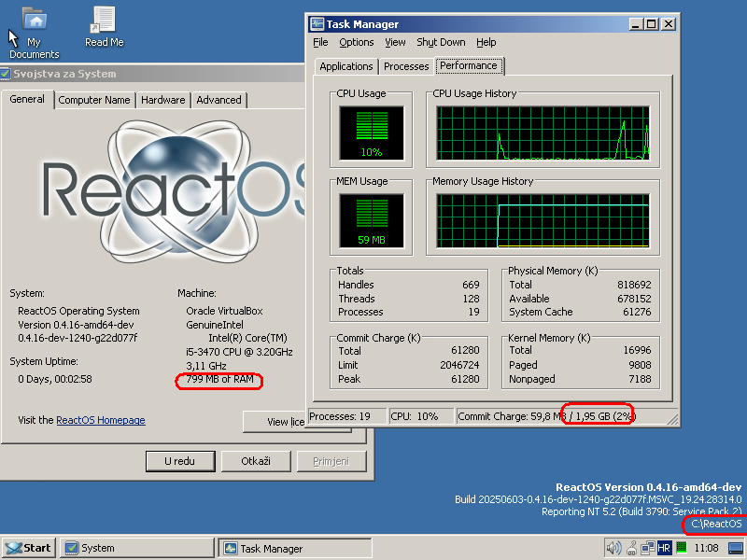Open the View menu in Task Manager

coord(395,42)
